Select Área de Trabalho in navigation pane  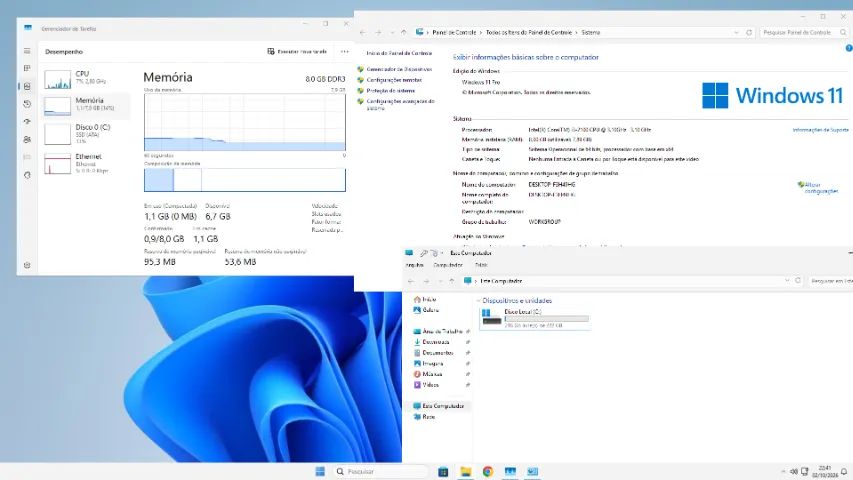pyautogui.click(x=438, y=331)
